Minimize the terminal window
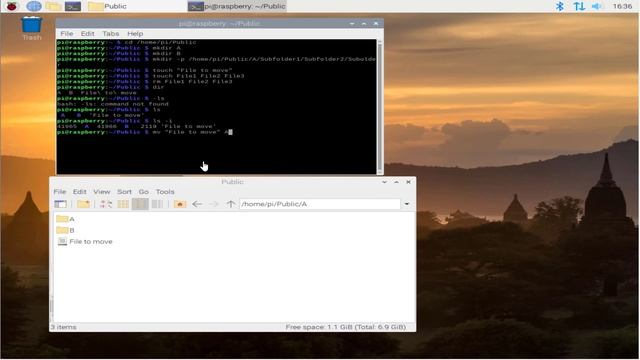The image size is (640, 360). pyautogui.click(x=352, y=24)
